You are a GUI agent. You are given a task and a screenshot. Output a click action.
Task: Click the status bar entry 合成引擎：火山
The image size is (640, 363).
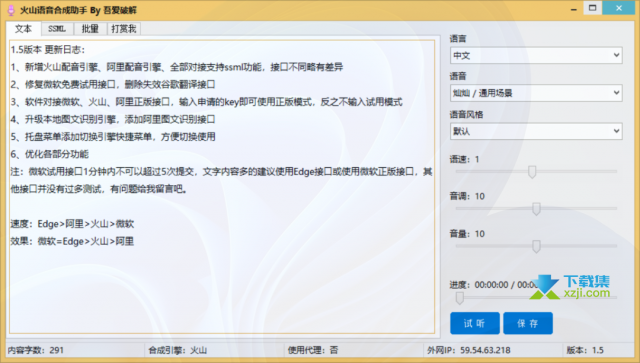coord(178,350)
